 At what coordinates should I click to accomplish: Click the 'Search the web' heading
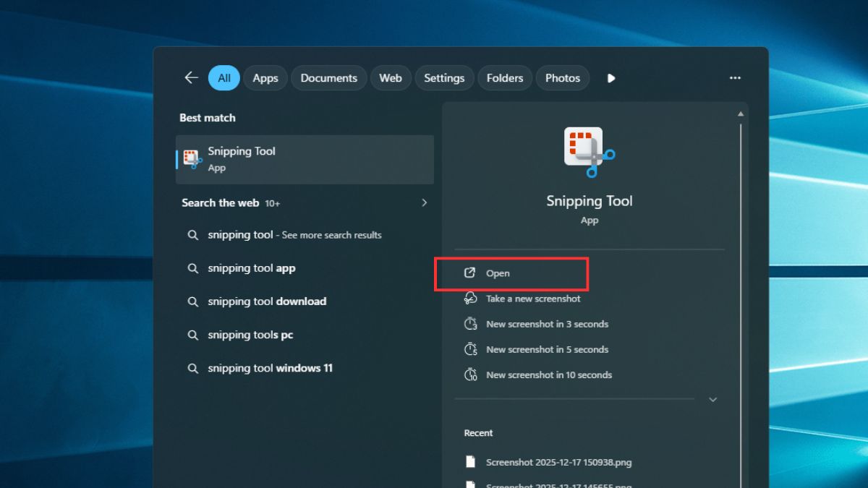(220, 203)
